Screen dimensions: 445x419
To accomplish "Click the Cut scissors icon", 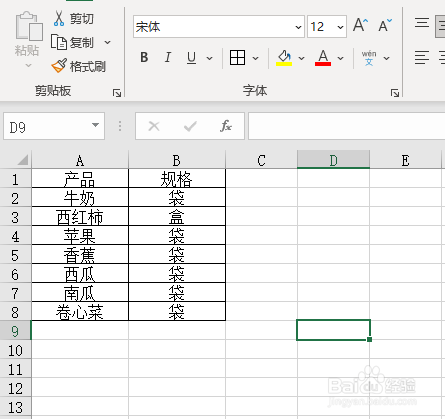I will [59, 18].
